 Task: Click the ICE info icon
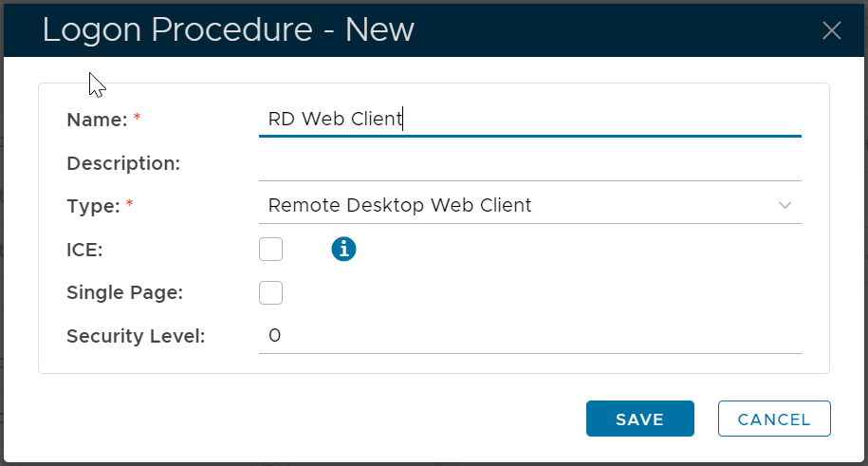pyautogui.click(x=343, y=250)
